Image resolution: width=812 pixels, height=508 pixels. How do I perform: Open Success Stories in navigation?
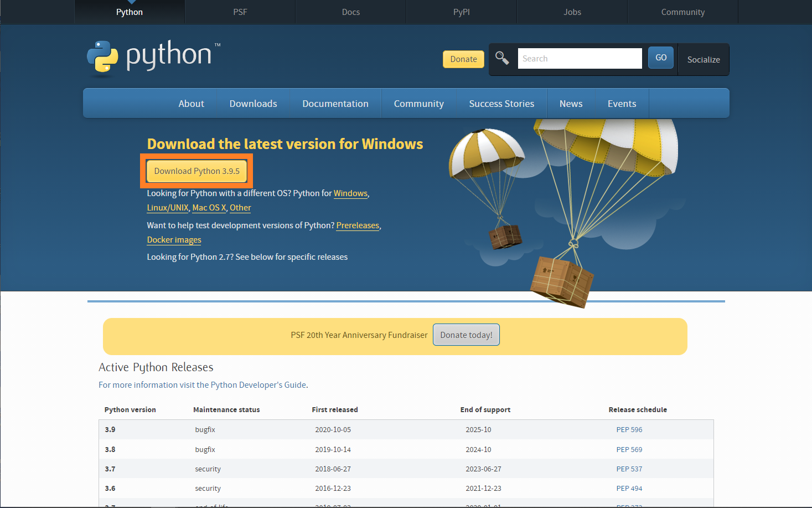[x=501, y=104]
